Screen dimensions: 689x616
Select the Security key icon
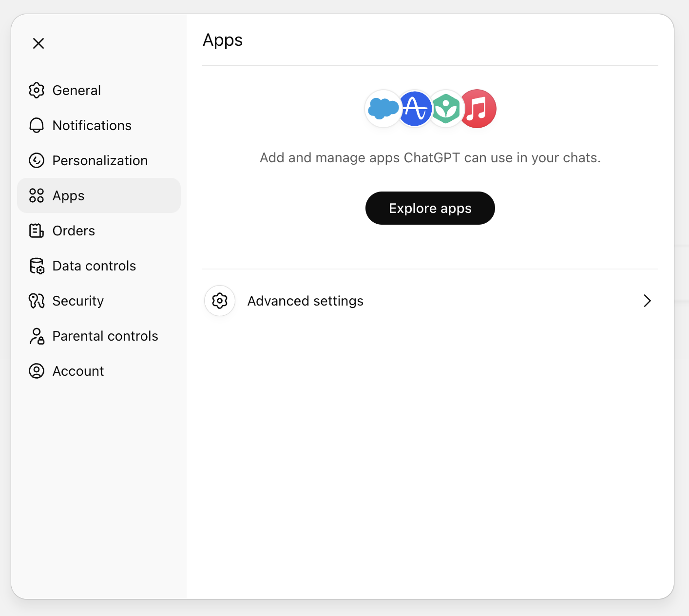click(x=36, y=301)
